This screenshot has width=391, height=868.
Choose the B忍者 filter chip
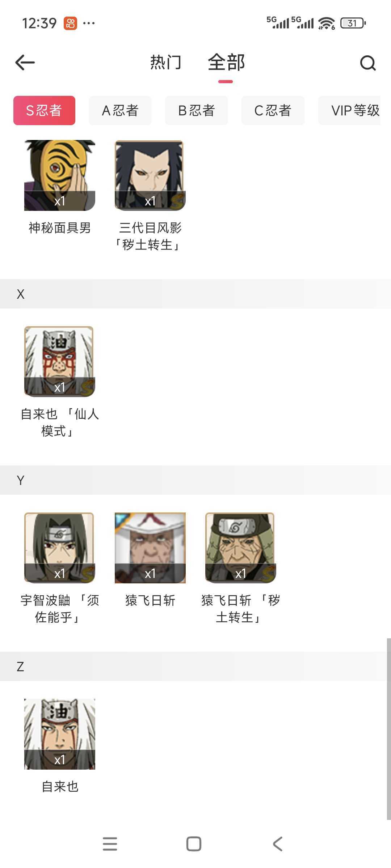tap(197, 110)
